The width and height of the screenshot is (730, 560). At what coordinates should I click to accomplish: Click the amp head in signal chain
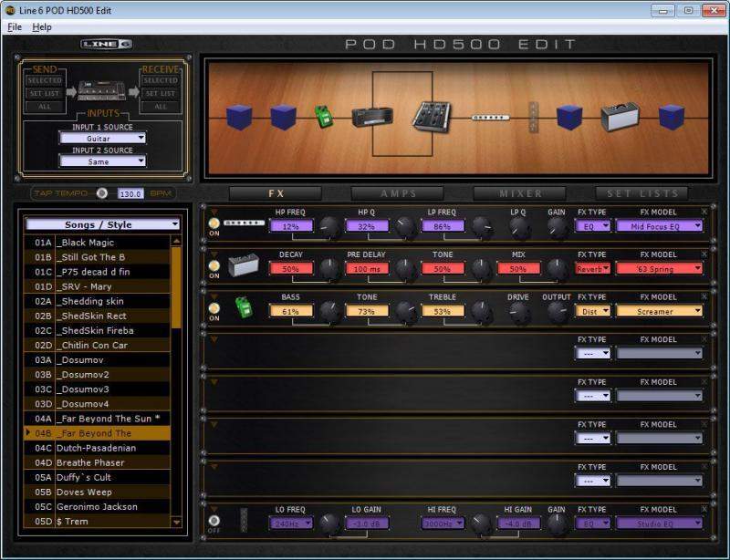[372, 117]
